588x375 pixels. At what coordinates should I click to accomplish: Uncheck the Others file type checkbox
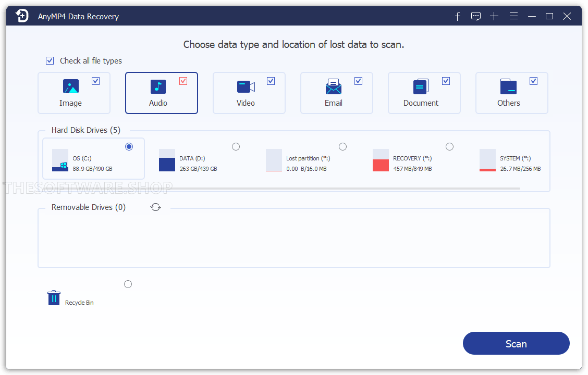[533, 81]
